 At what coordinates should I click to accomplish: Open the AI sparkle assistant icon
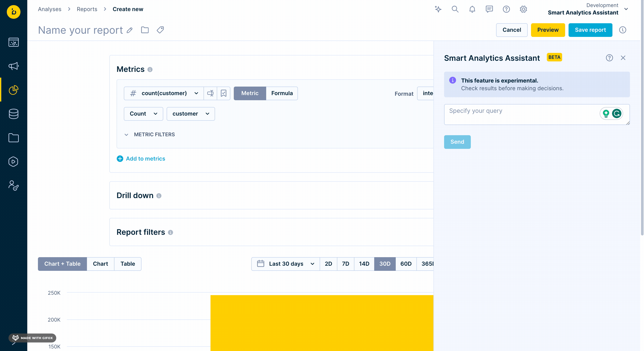(438, 9)
